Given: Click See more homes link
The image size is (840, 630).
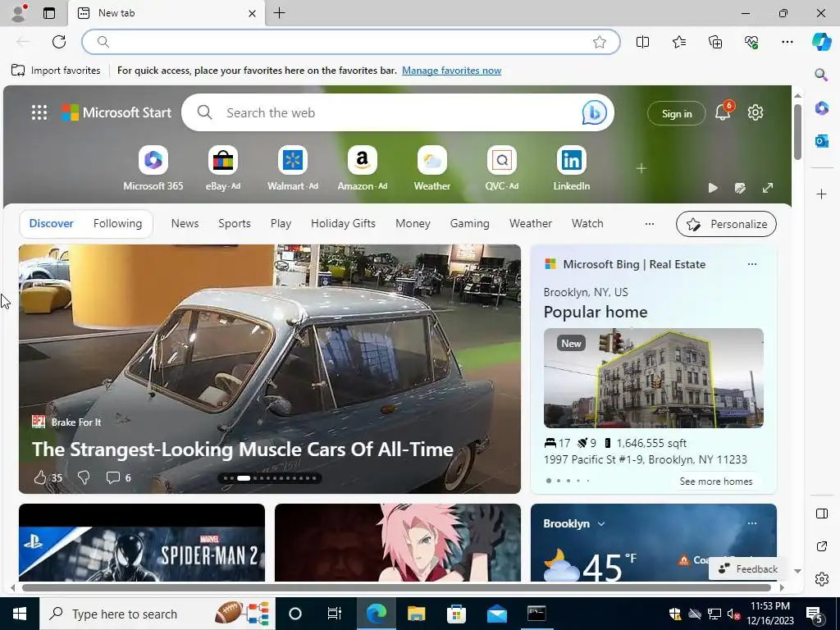Looking at the screenshot, I should tap(715, 481).
